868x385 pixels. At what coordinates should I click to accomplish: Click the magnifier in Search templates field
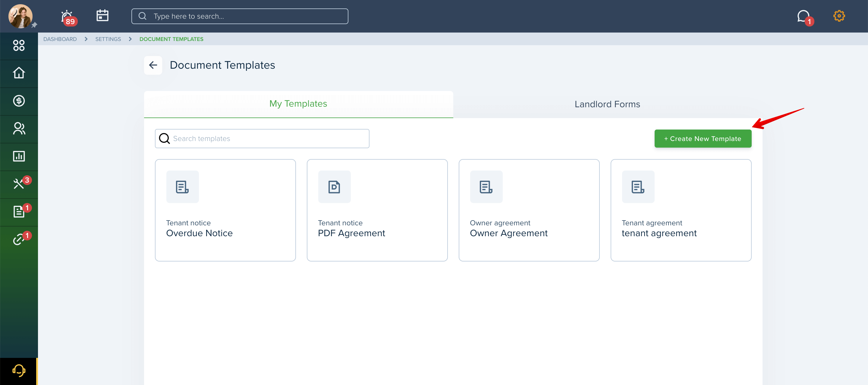164,139
